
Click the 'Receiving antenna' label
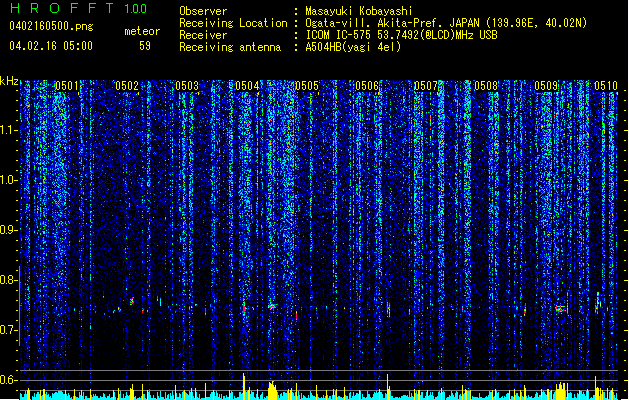coord(230,47)
